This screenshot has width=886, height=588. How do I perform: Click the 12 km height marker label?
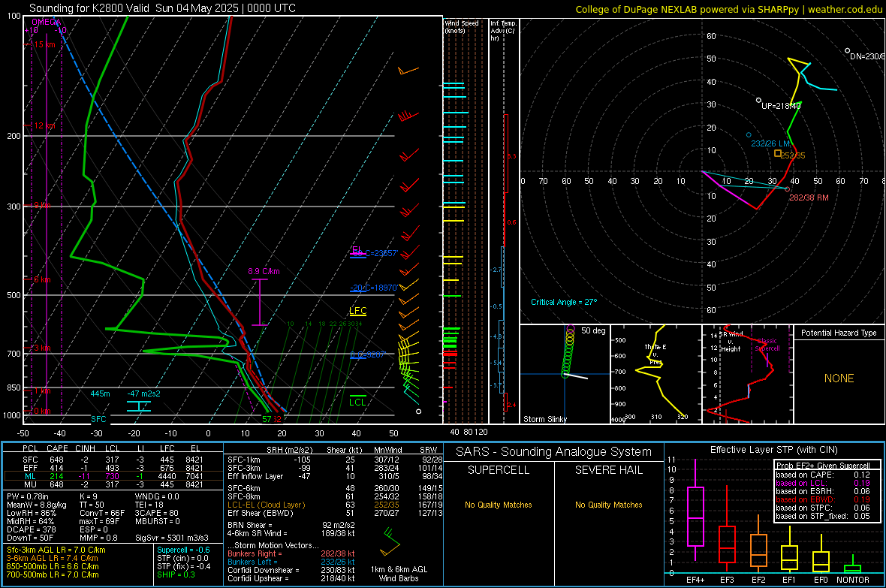(x=44, y=125)
